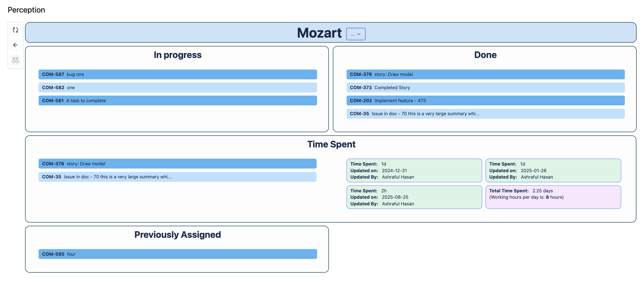Select the 2h time spent entry
The image size is (644, 282).
(414, 197)
